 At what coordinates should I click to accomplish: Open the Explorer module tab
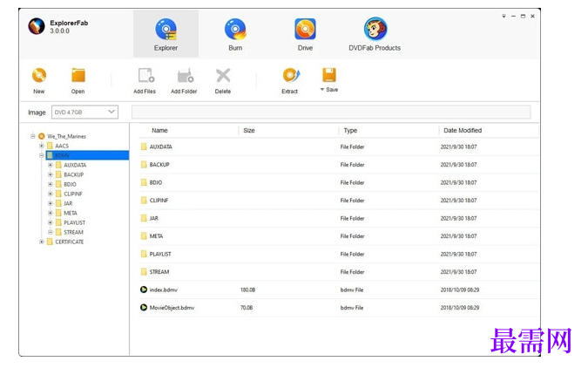click(x=166, y=34)
